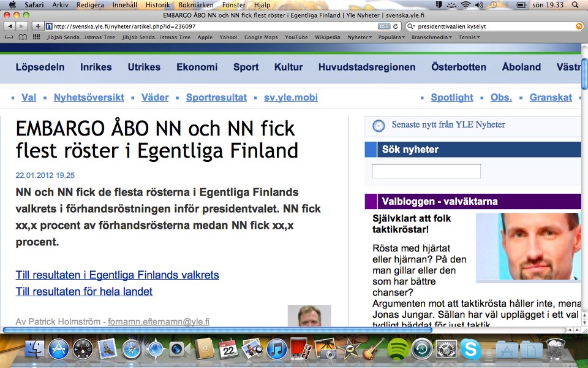Image resolution: width=588 pixels, height=368 pixels.
Task: Open Finder from the Dock
Action: (35, 349)
